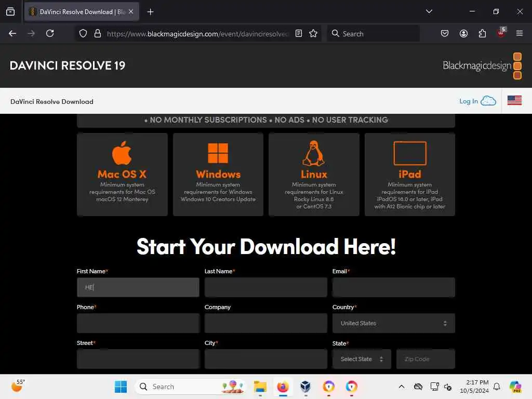Open the Firefox account icon
Screen dimensions: 532x399
coord(463,33)
